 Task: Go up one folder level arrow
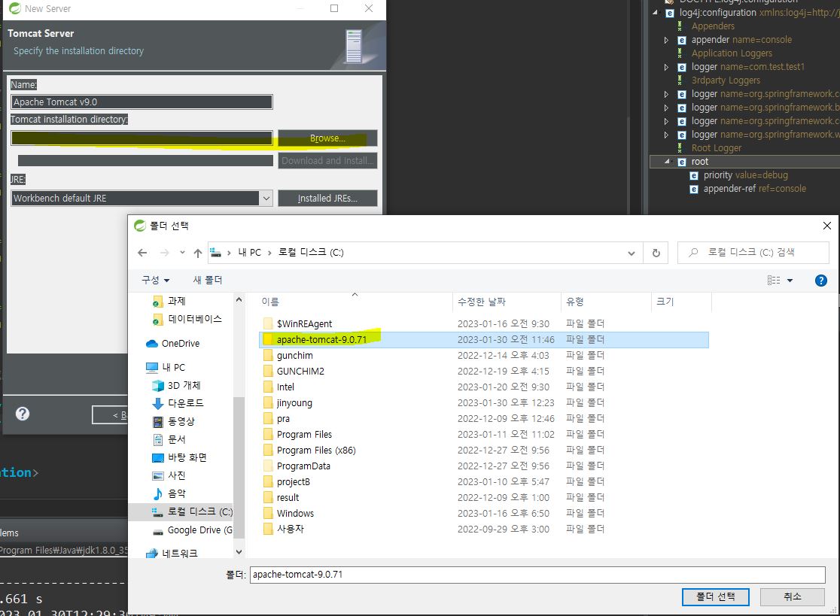pyautogui.click(x=198, y=253)
